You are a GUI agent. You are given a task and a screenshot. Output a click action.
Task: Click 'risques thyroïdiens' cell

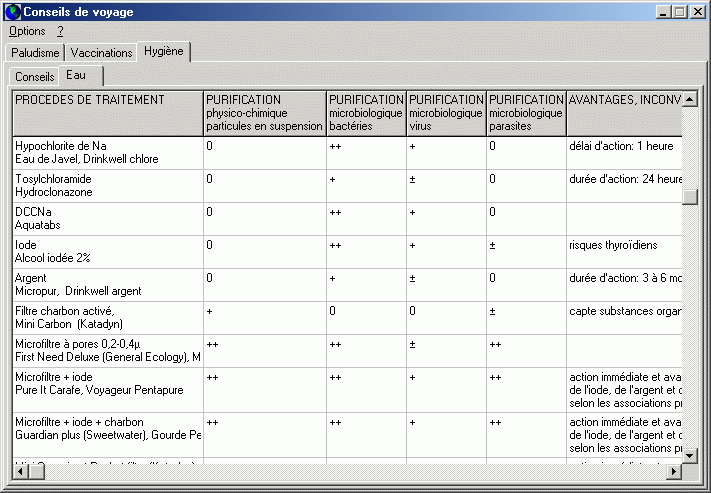pyautogui.click(x=624, y=252)
